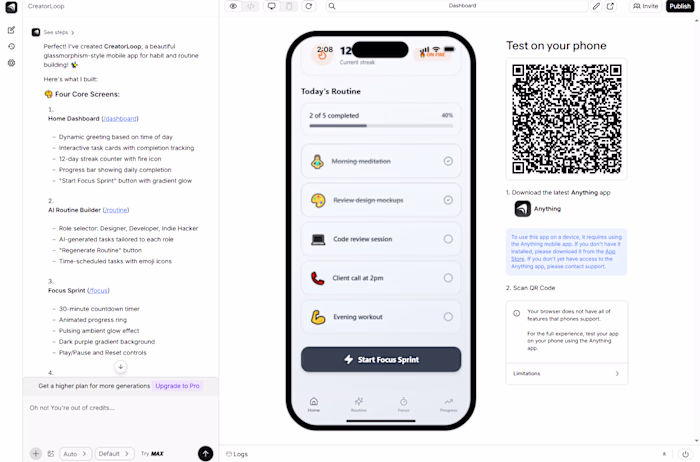This screenshot has width=700, height=462.
Task: Switch to the Focus tab in phone preview
Action: click(x=403, y=404)
